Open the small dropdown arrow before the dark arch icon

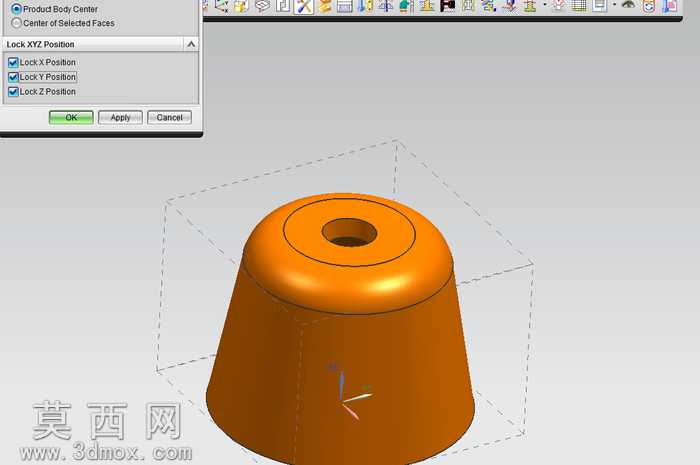pyautogui.click(x=614, y=4)
